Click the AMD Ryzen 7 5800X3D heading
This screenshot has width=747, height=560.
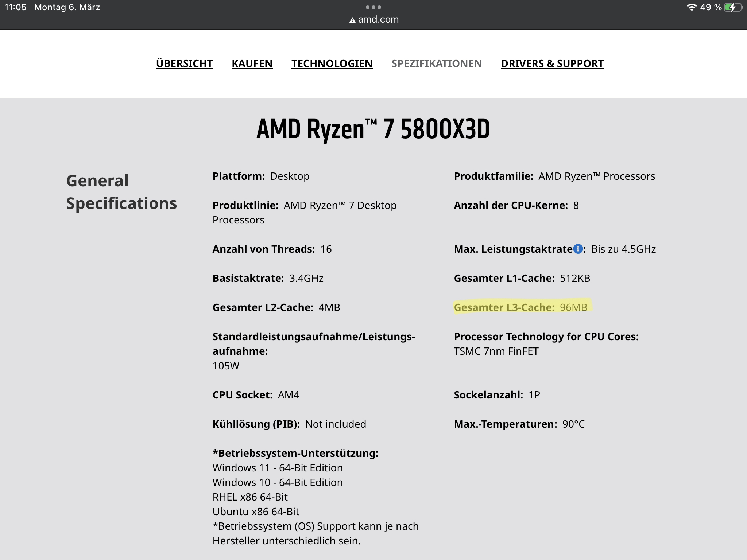click(373, 129)
